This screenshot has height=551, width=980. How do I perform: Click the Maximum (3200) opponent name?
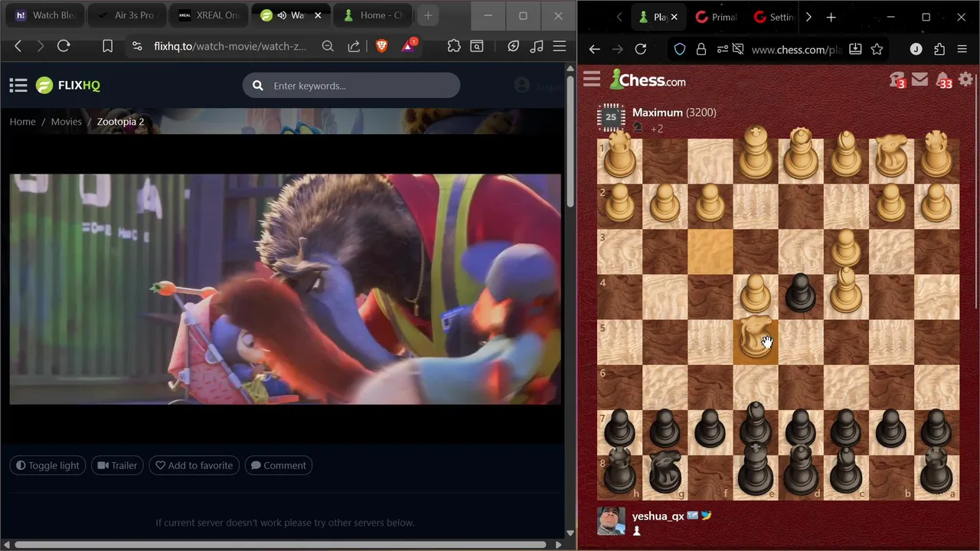point(675,112)
